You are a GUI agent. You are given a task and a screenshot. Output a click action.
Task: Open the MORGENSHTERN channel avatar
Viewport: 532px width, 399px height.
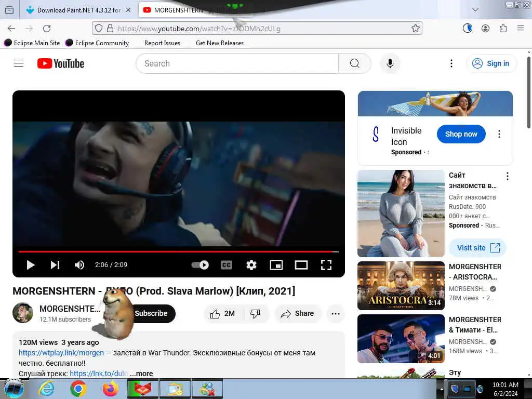pyautogui.click(x=23, y=313)
